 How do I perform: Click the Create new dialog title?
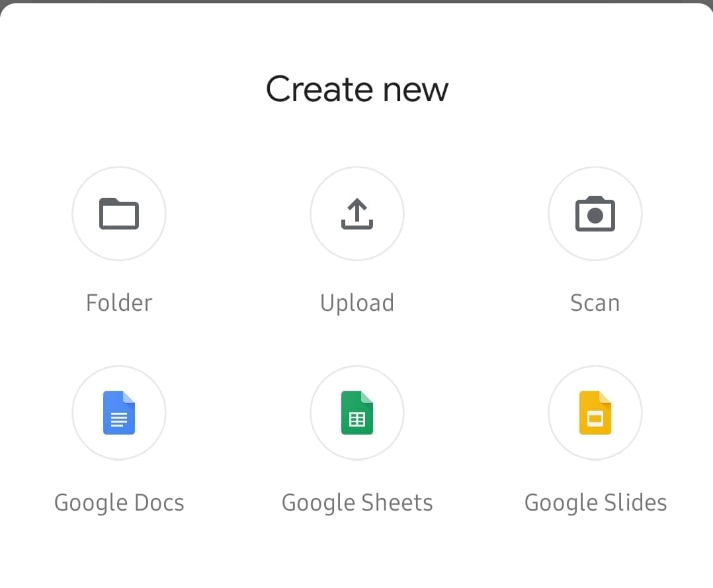pos(356,89)
